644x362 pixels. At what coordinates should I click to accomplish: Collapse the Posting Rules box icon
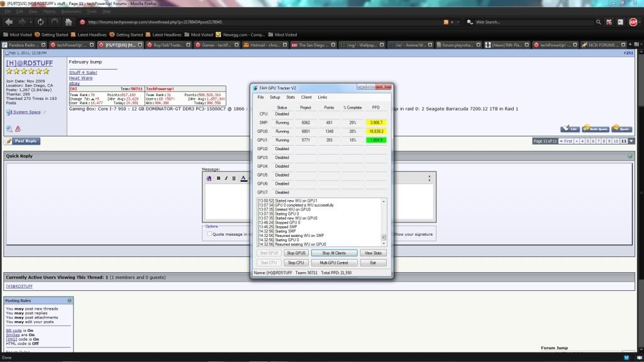[x=69, y=300]
